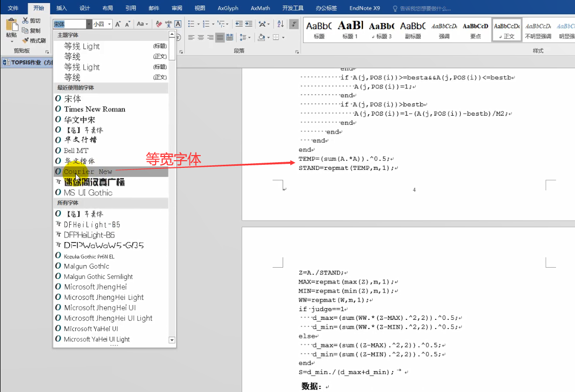
Task: Expand the font size 小四 dropdown
Action: click(x=110, y=24)
